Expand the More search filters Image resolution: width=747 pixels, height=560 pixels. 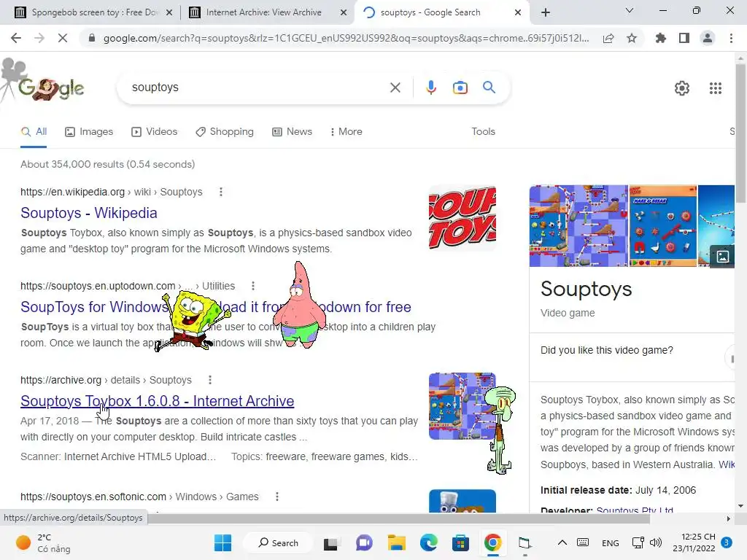[x=347, y=131]
